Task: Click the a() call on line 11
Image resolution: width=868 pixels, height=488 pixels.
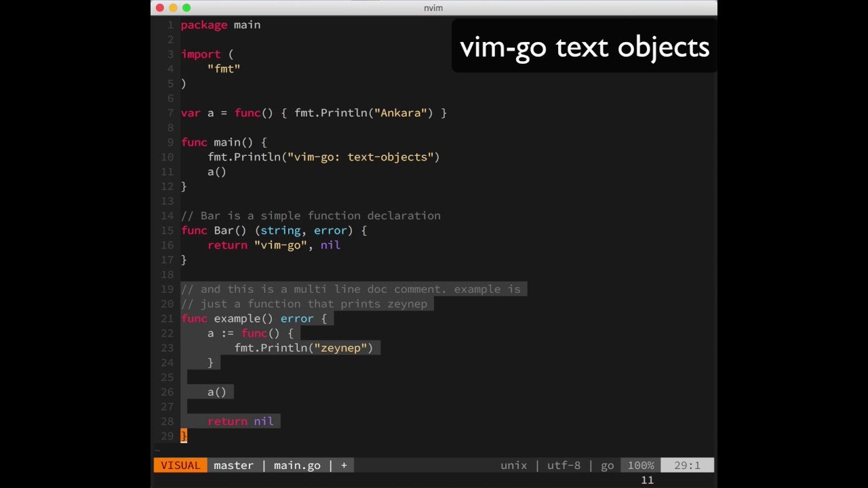Action: pos(217,171)
